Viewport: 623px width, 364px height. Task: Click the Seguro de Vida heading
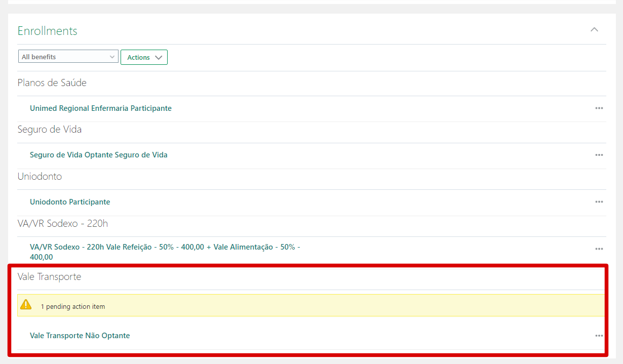coord(50,130)
